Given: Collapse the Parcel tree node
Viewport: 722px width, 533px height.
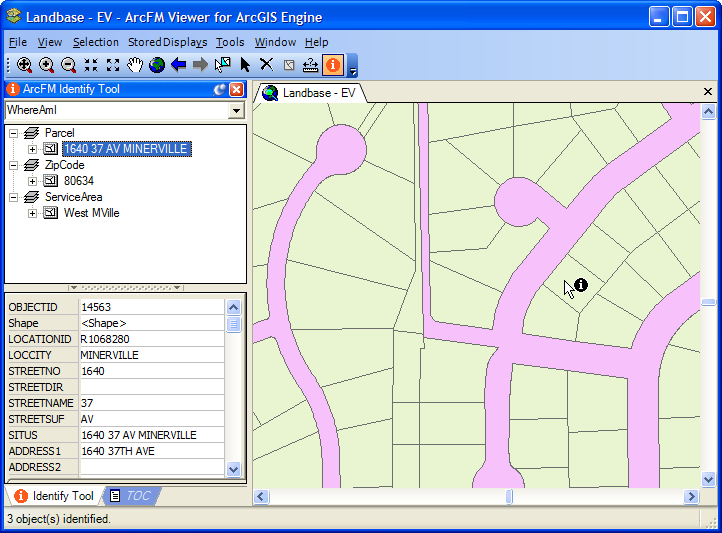Looking at the screenshot, I should pos(14,133).
